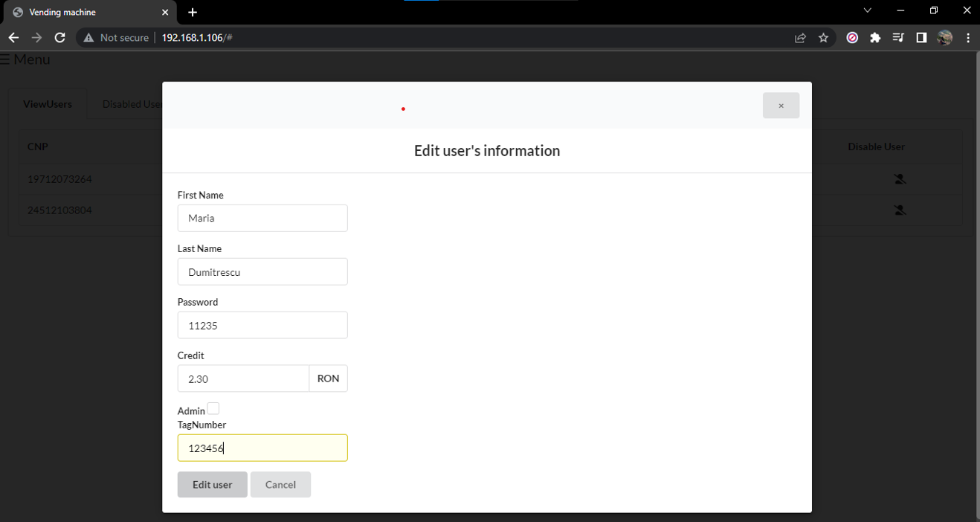Screen dimensions: 980x522
Task: Click the Edit user button
Action: point(213,485)
